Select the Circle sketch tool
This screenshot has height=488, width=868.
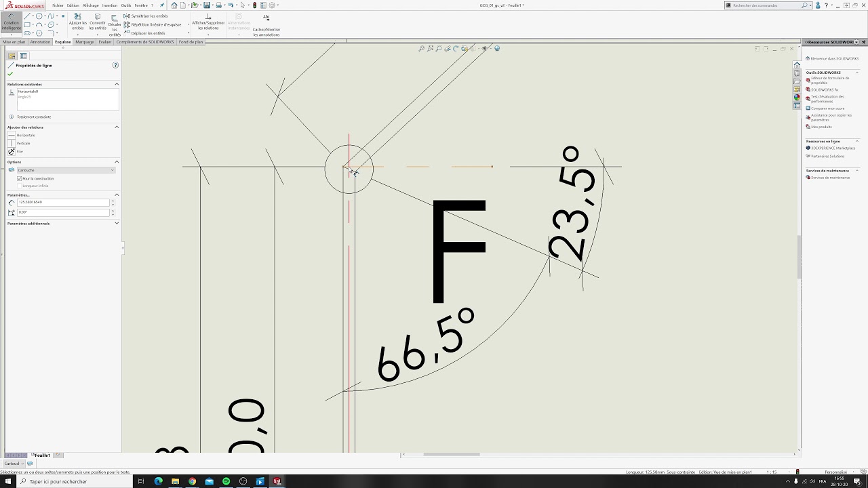pos(39,16)
